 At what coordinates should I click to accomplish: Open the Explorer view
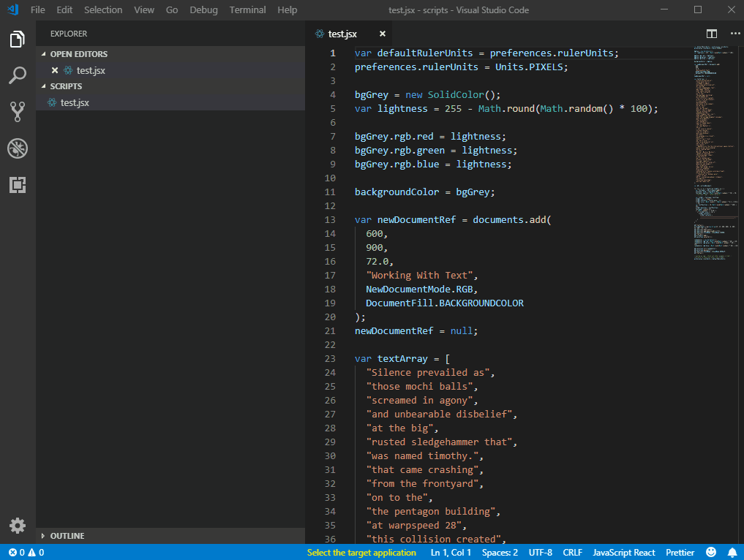tap(18, 39)
